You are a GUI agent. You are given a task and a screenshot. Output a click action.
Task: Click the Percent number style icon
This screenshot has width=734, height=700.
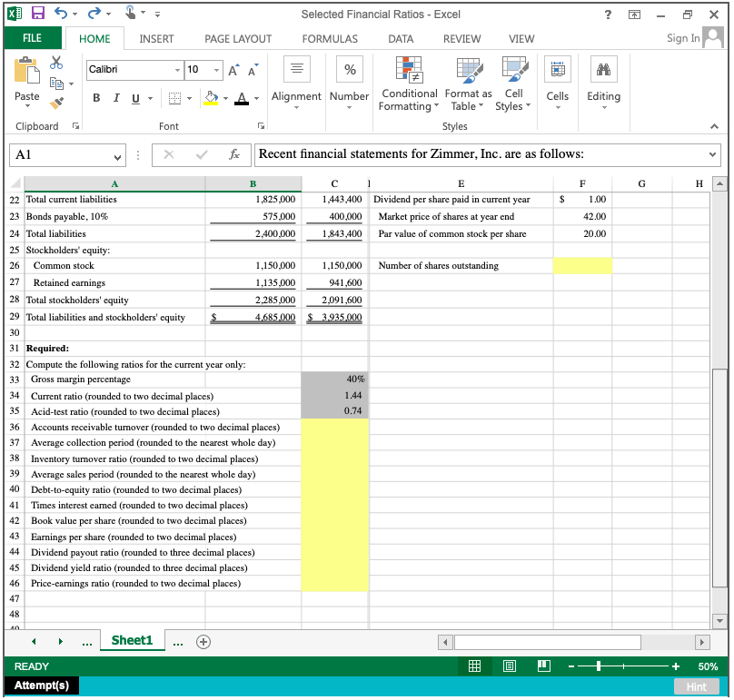(349, 68)
